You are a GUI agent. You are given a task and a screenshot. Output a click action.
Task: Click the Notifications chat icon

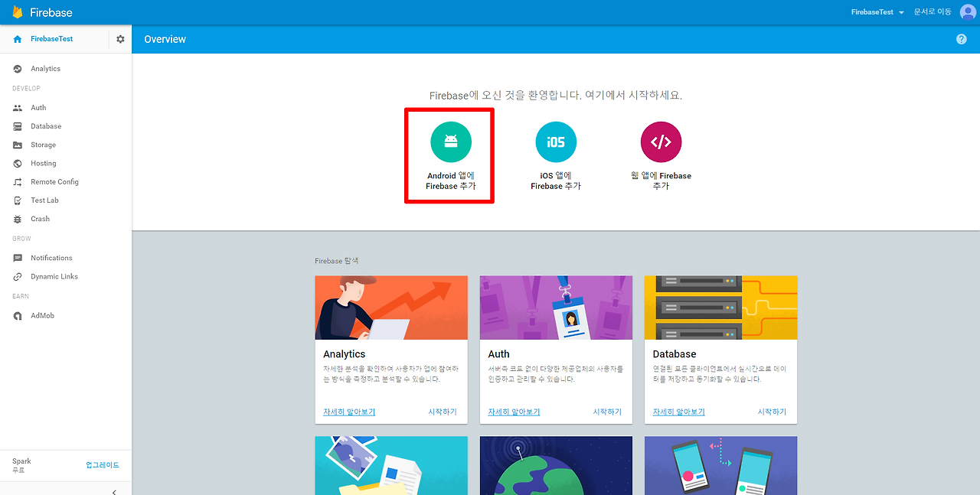tap(18, 258)
